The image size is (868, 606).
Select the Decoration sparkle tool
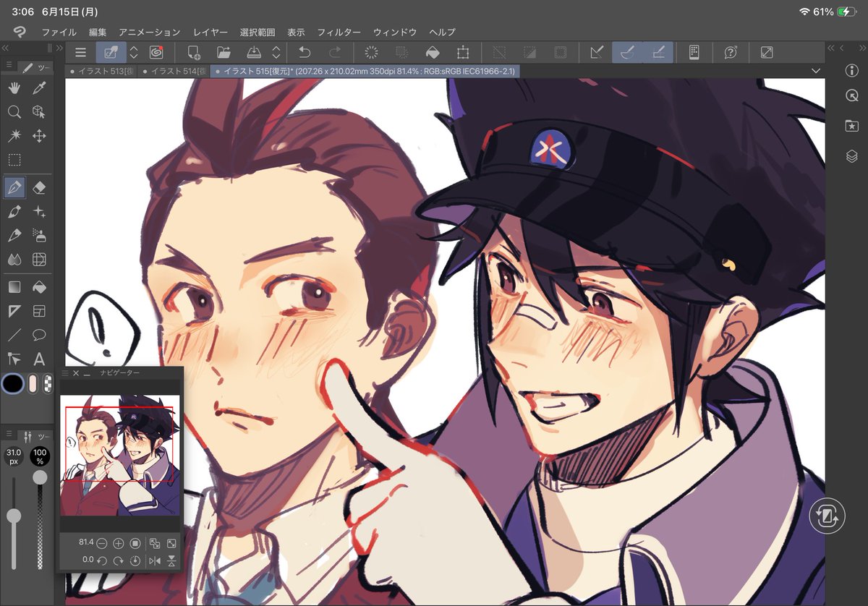point(39,212)
